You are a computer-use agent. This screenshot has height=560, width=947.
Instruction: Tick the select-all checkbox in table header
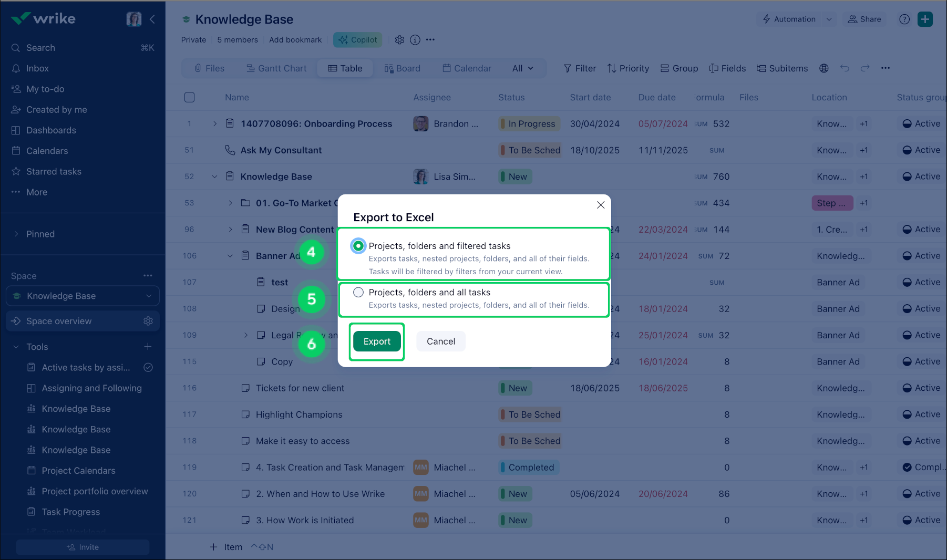pos(190,97)
